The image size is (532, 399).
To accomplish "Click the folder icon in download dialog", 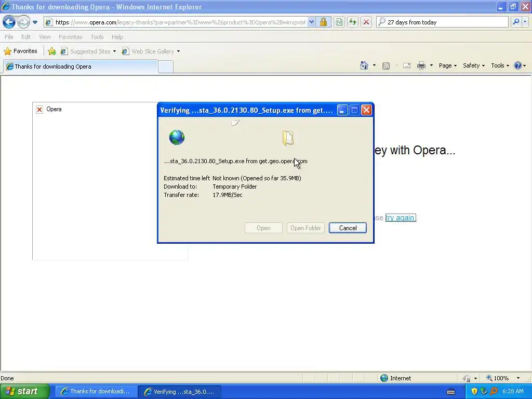I will (288, 138).
